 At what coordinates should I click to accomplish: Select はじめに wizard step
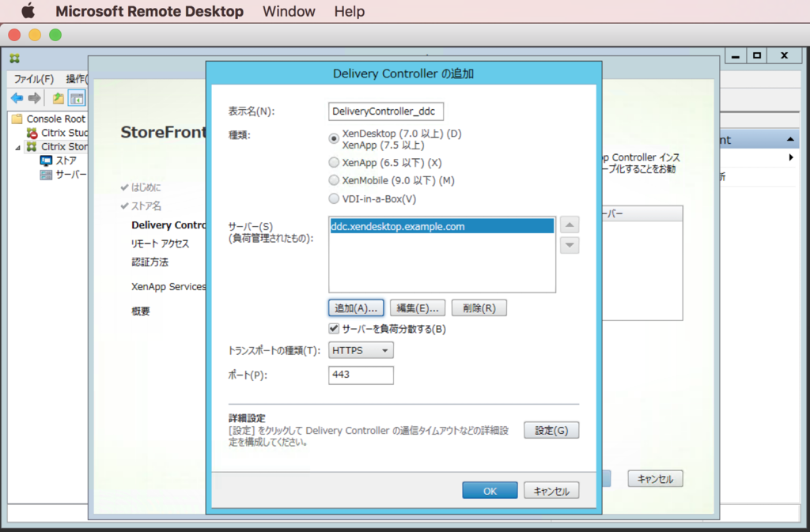click(146, 187)
